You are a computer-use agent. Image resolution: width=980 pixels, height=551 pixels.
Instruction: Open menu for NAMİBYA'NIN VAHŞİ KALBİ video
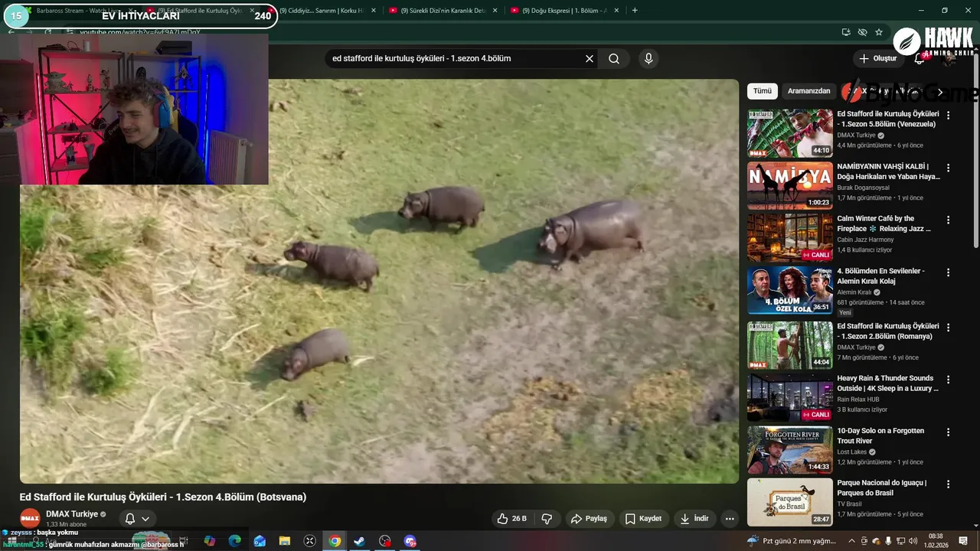click(x=948, y=168)
